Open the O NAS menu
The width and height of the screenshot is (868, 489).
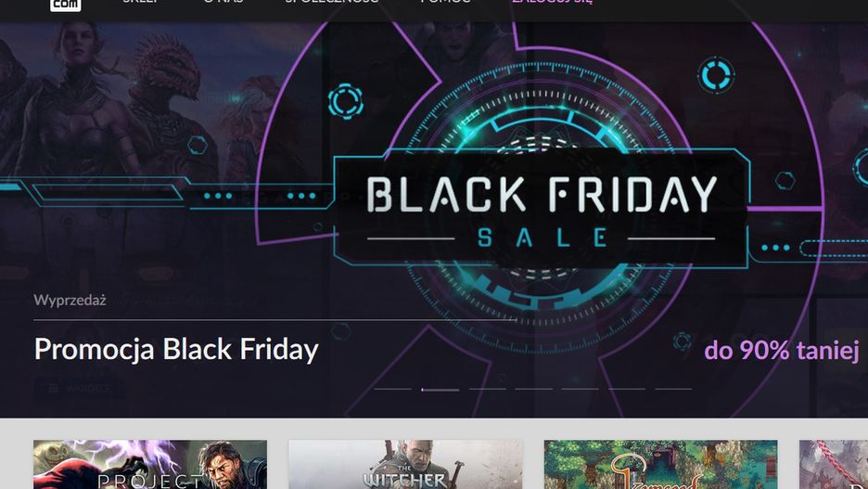click(223, 3)
